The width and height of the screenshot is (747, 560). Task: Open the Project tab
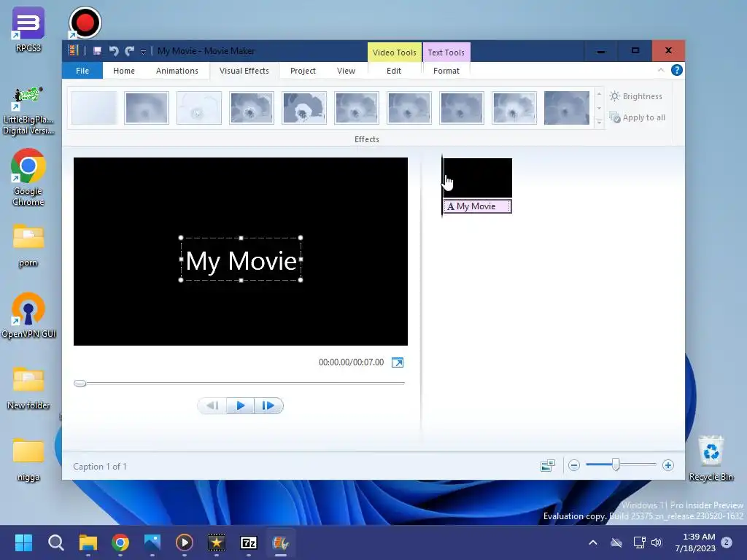(x=303, y=71)
